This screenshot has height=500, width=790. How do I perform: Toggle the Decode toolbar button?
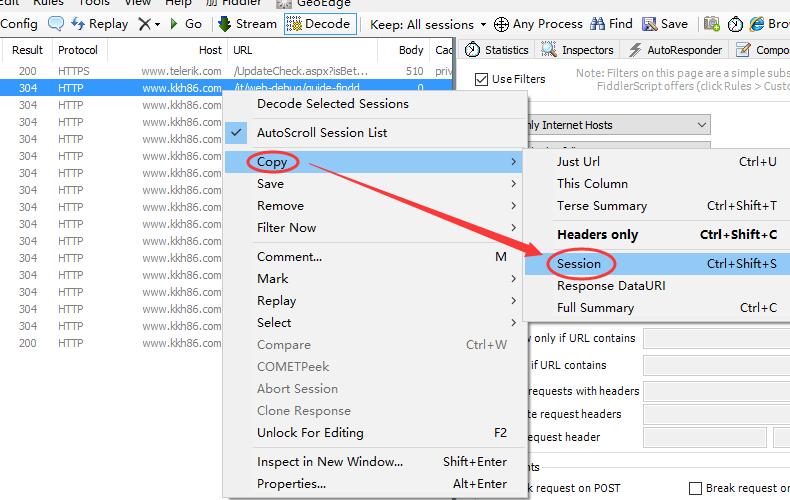[320, 24]
